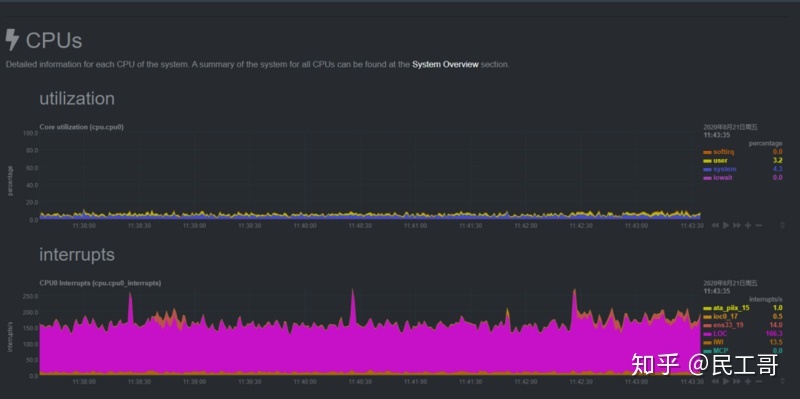
Task: Click the ens33_19 color swatch in legend
Action: click(707, 325)
